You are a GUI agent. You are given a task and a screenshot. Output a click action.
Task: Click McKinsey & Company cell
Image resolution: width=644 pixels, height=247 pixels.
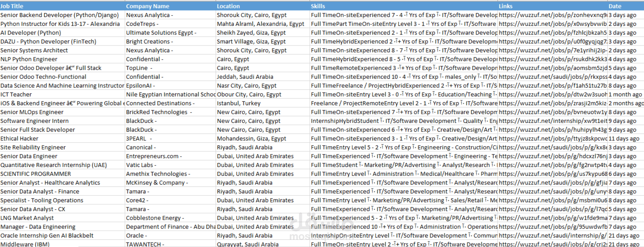[170, 182]
